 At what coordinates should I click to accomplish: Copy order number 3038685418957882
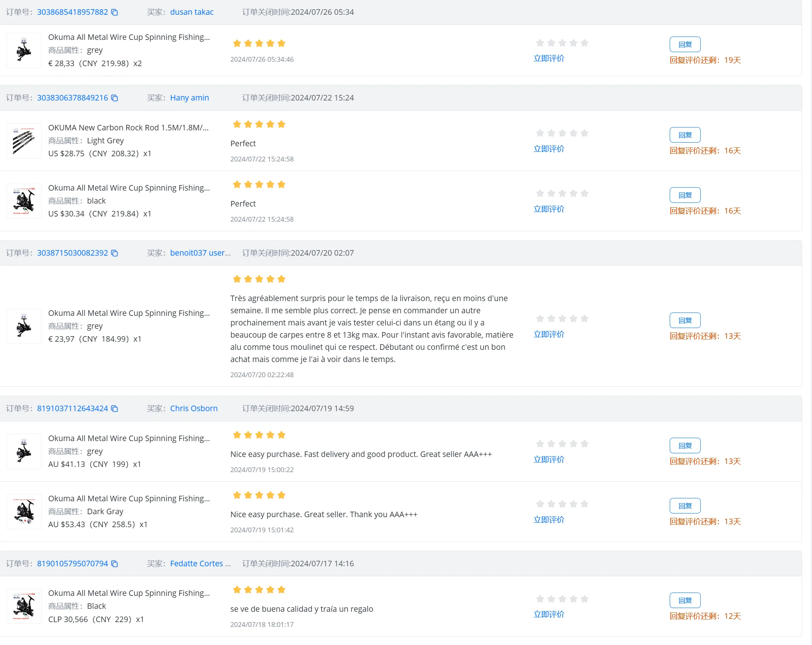point(115,13)
